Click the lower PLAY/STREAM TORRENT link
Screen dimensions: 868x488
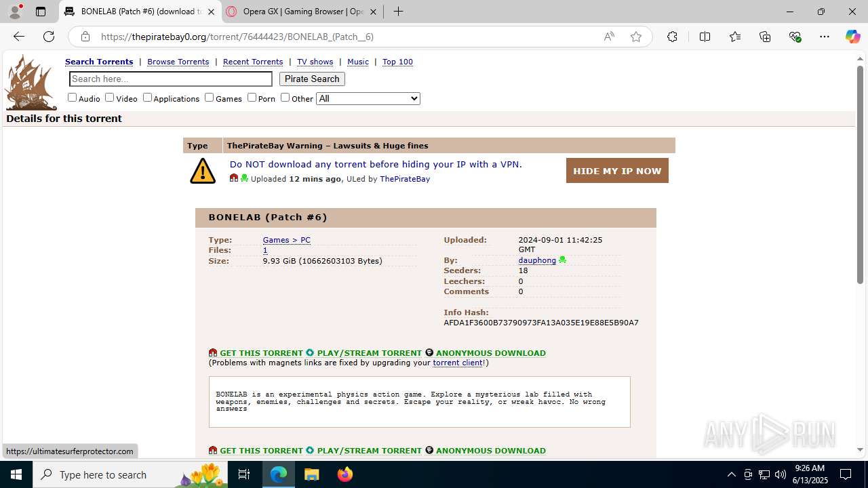coord(369,451)
